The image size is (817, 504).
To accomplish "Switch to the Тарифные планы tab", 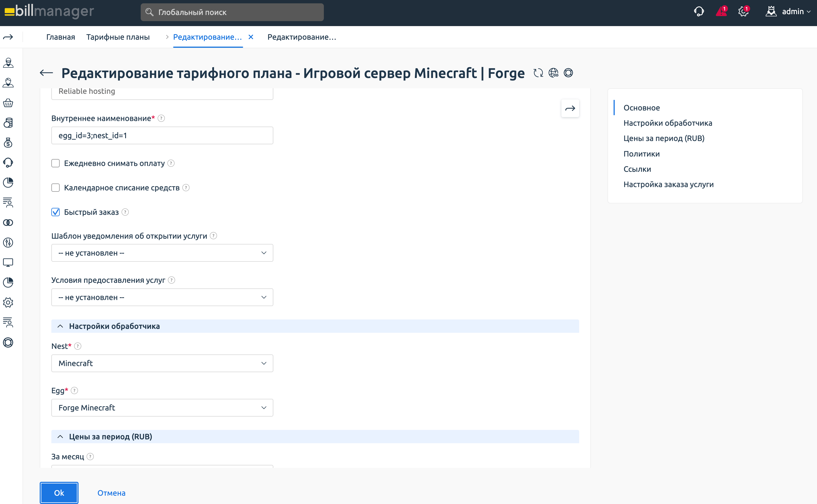I will (x=118, y=37).
